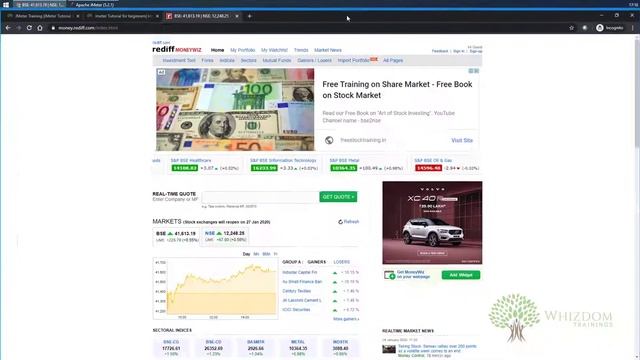Open Indices in the sub navigation
This screenshot has width=640, height=360.
point(227,60)
